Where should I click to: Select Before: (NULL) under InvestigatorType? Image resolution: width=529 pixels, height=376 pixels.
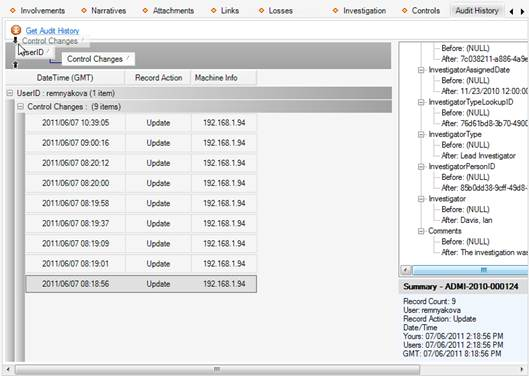465,145
